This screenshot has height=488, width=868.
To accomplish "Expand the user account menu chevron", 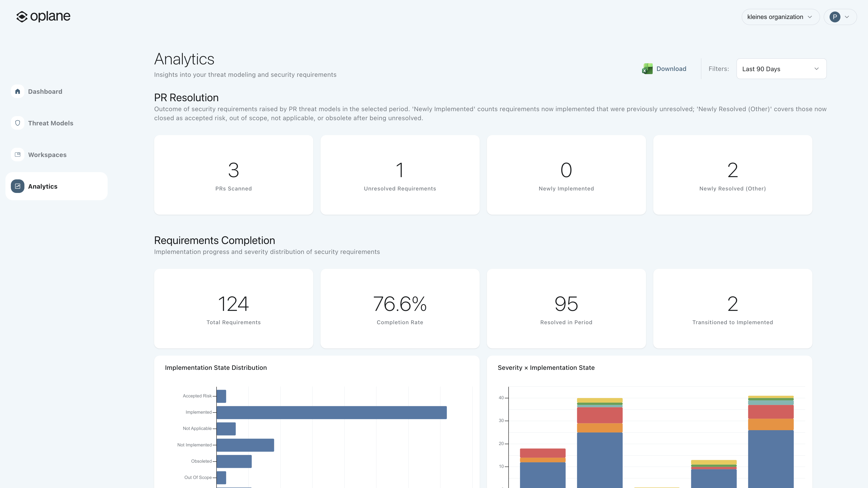I will [x=847, y=17].
